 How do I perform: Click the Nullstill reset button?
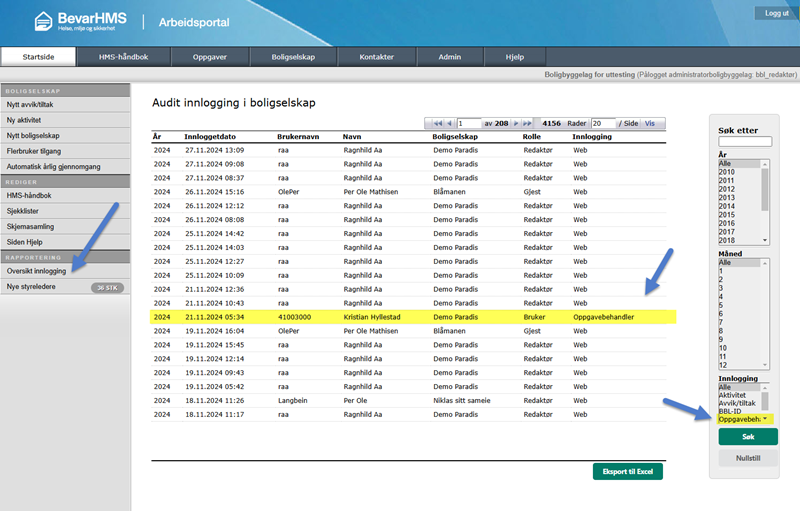pos(748,457)
